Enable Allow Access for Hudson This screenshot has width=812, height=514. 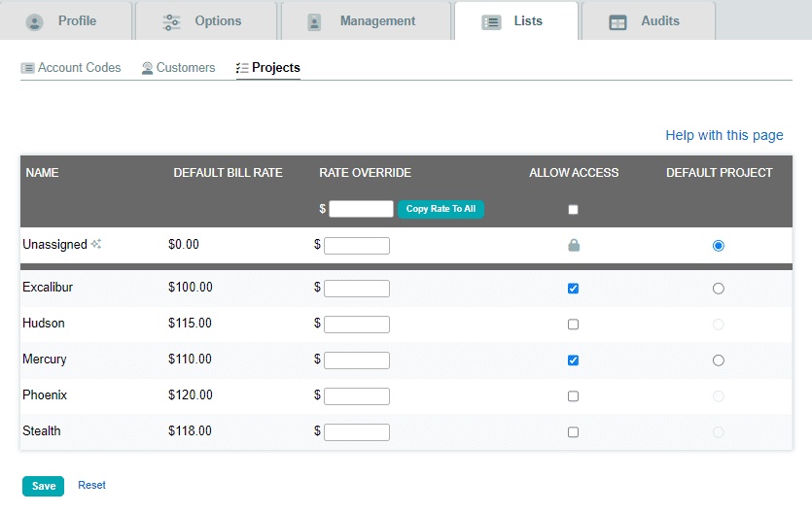click(573, 324)
